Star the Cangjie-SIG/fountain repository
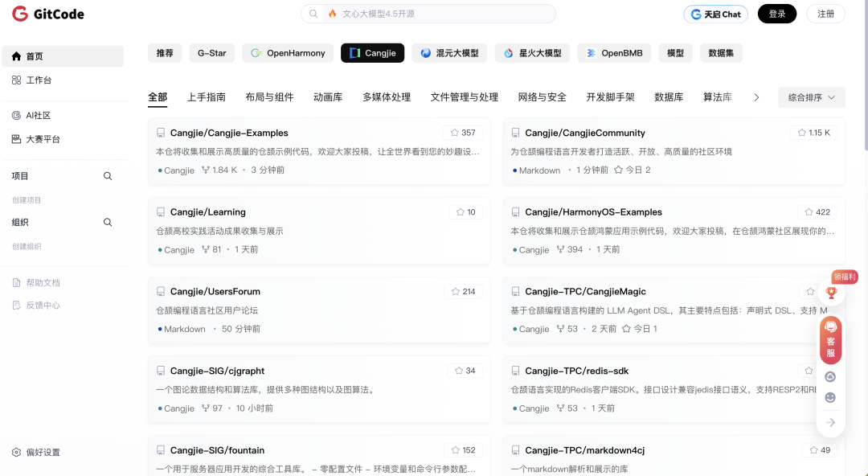 [x=464, y=450]
